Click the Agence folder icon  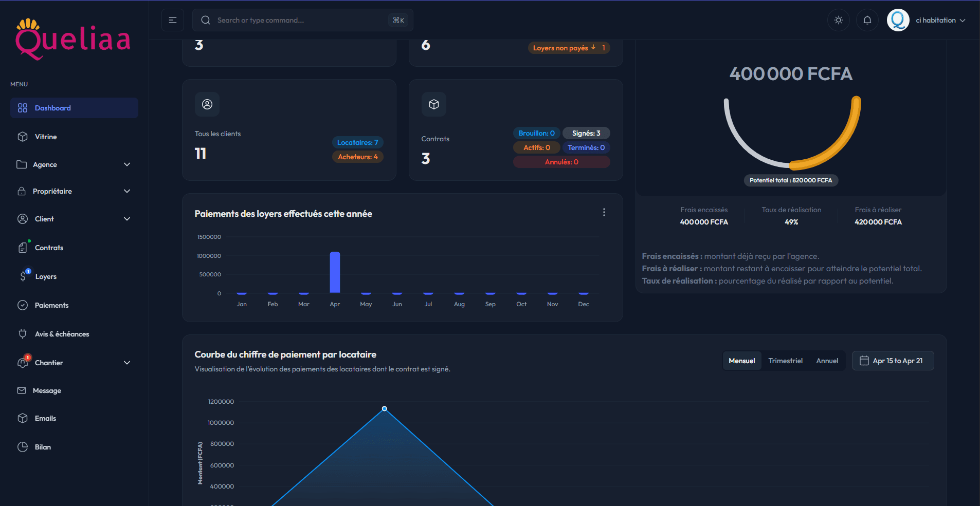pos(22,164)
